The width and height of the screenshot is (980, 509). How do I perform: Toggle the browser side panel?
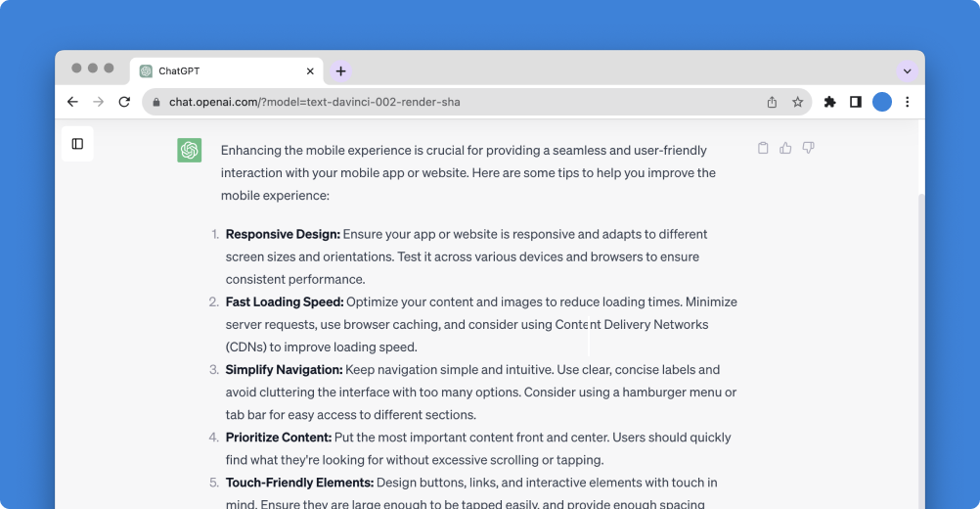(x=856, y=102)
